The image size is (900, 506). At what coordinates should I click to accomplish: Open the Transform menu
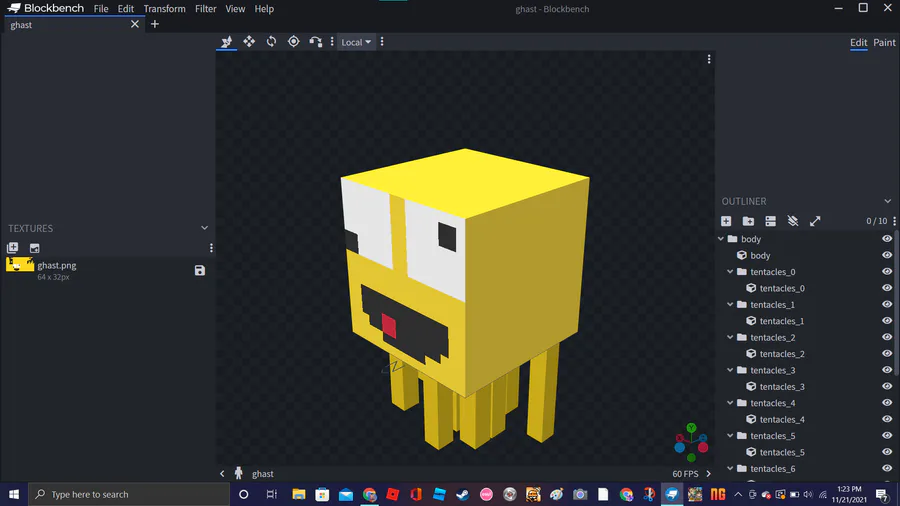(165, 9)
